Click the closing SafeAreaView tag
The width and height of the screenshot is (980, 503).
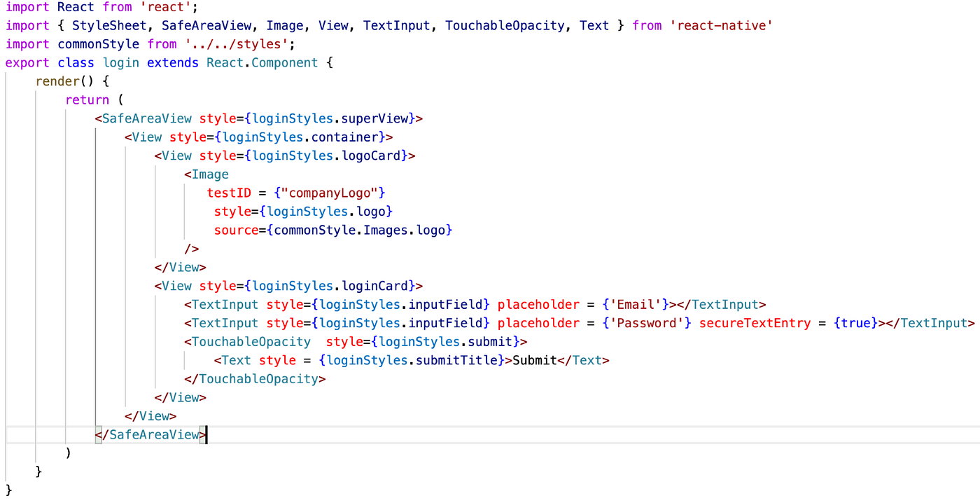coord(149,434)
